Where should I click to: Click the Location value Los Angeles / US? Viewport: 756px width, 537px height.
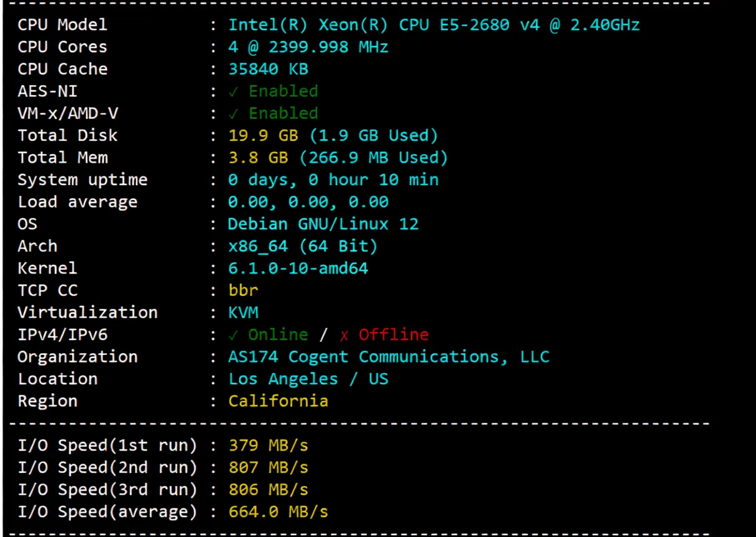tap(308, 379)
